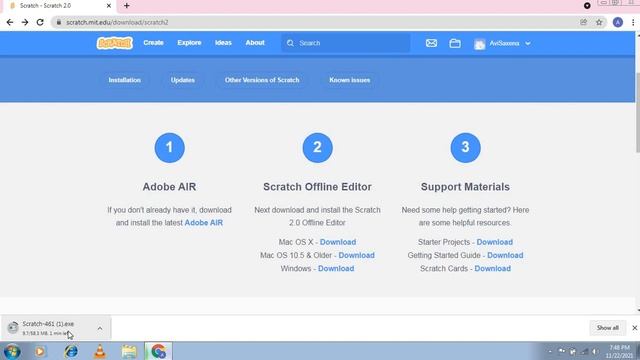Viewport: 640px width, 360px height.
Task: Click the Adobe AIR heading
Action: (x=169, y=187)
